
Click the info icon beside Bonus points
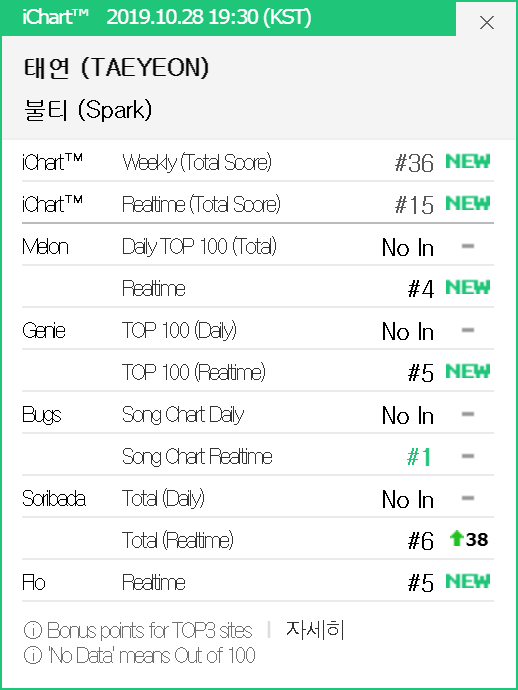tap(33, 630)
